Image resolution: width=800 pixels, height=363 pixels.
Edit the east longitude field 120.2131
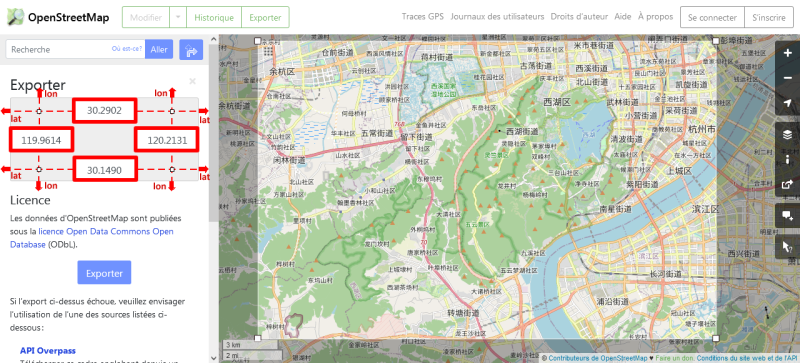(166, 140)
